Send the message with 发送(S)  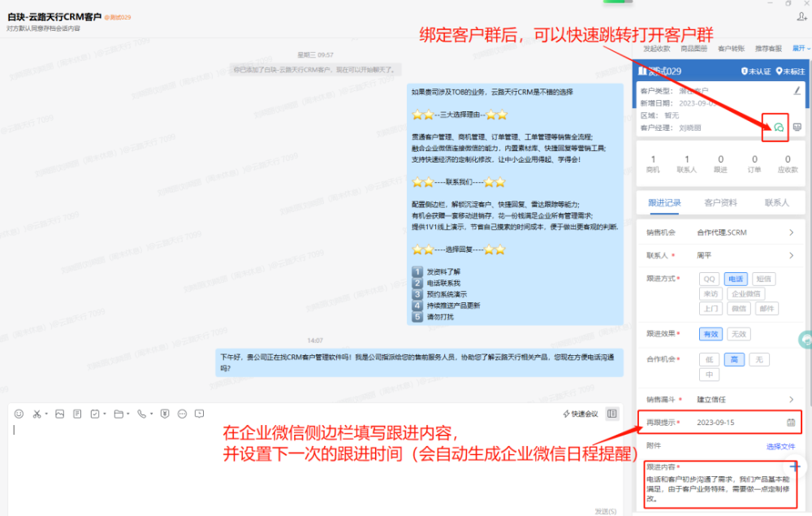(606, 511)
